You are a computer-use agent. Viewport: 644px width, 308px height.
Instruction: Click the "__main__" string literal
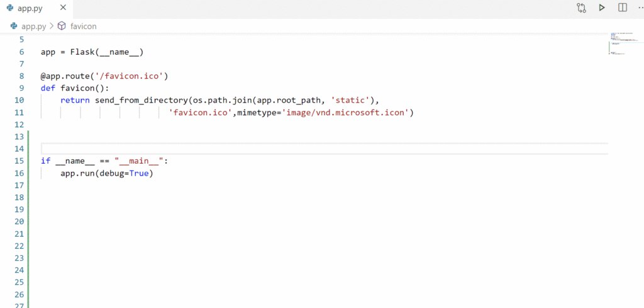pos(139,161)
